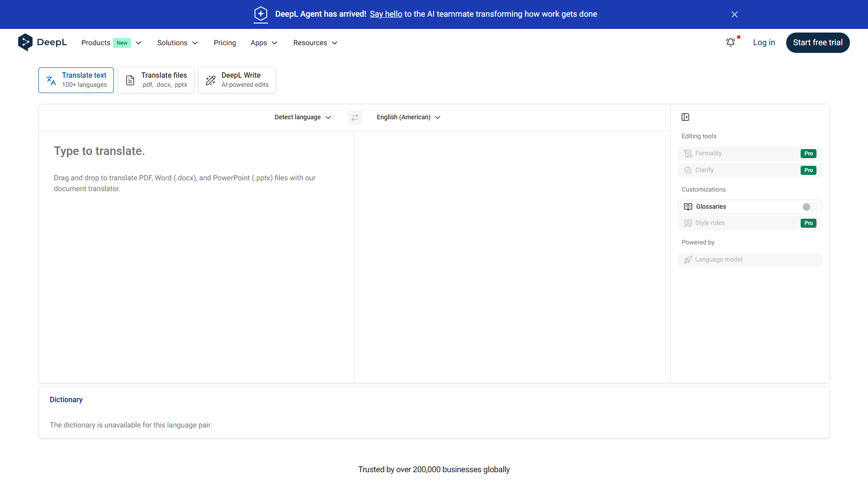868x488 pixels.
Task: Click the Language model rocket icon
Action: pyautogui.click(x=688, y=260)
